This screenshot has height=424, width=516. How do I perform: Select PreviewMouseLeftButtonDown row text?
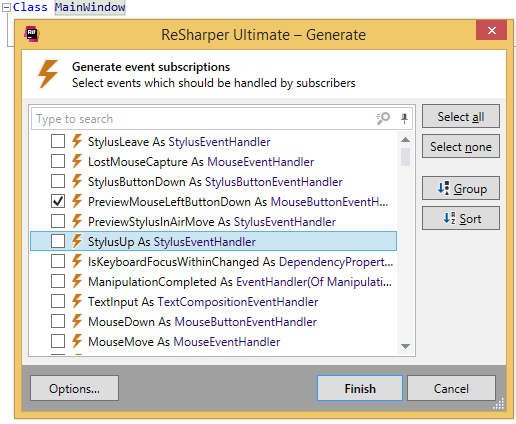point(238,202)
